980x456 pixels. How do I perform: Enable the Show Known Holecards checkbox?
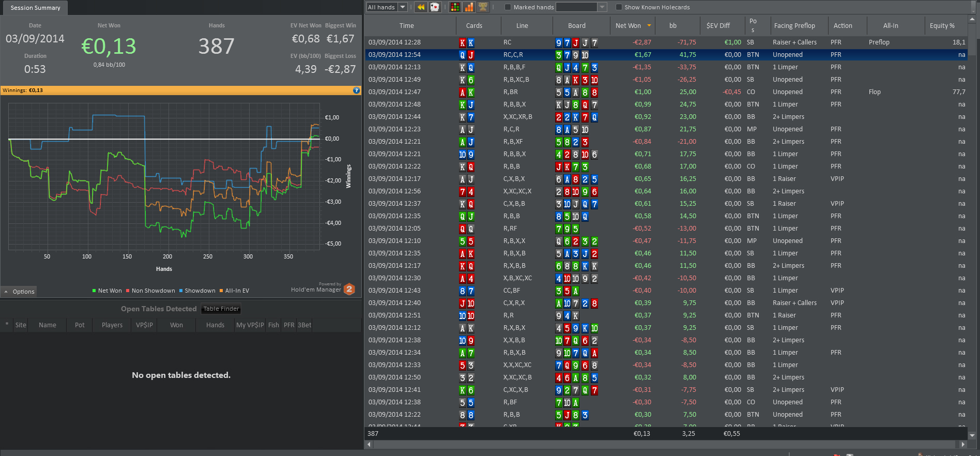click(x=619, y=7)
